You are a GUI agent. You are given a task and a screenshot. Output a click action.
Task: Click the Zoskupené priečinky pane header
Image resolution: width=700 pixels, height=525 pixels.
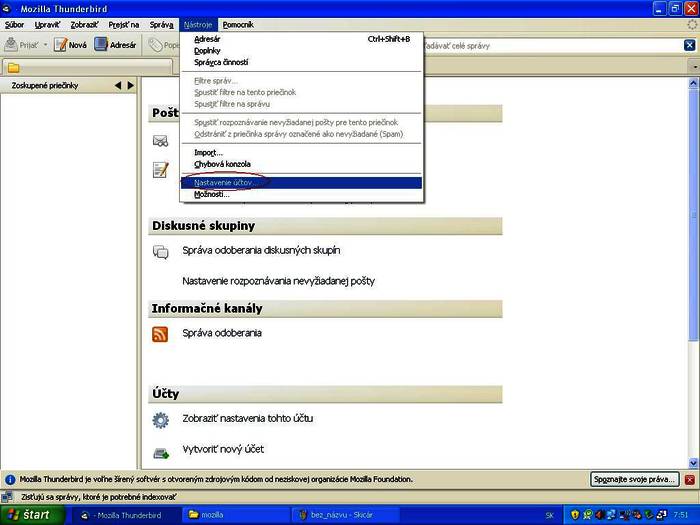coord(68,85)
